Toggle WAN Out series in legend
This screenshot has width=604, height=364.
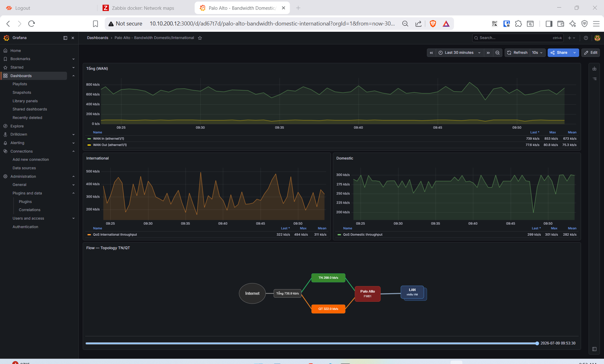[x=109, y=145]
